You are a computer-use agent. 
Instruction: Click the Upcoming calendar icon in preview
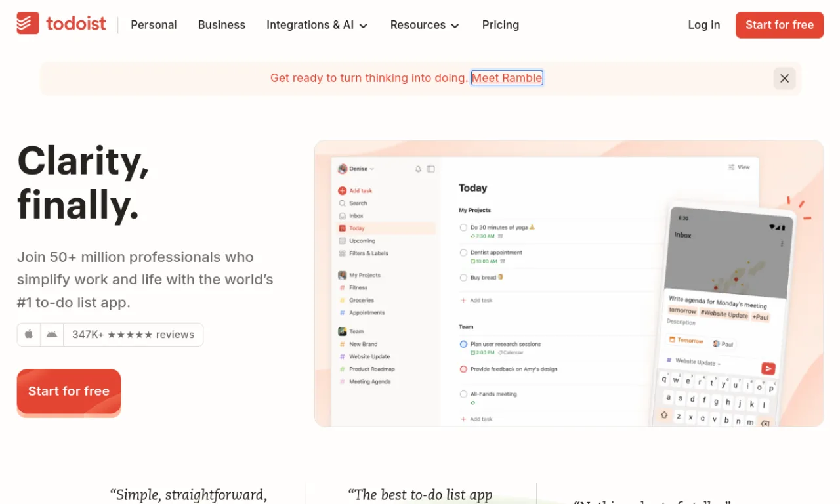pyautogui.click(x=342, y=241)
